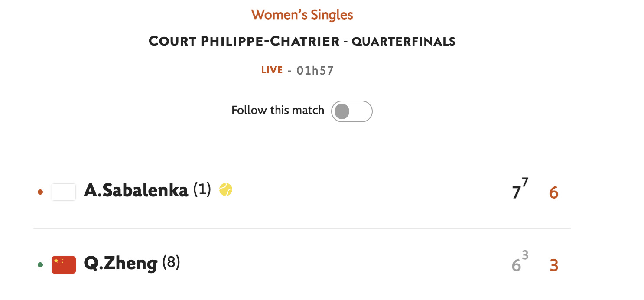Click the green dot before Q.Zheng
644x300 pixels.
[x=40, y=265]
